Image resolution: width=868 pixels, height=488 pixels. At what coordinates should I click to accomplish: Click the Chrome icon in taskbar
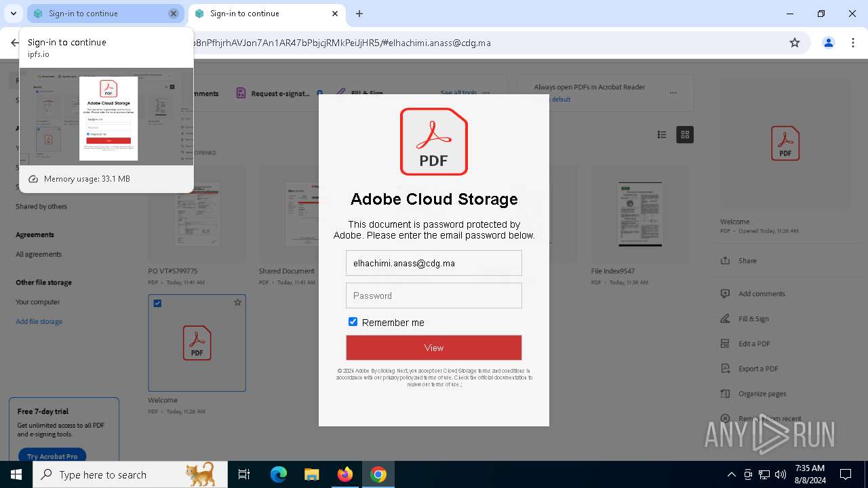point(378,474)
